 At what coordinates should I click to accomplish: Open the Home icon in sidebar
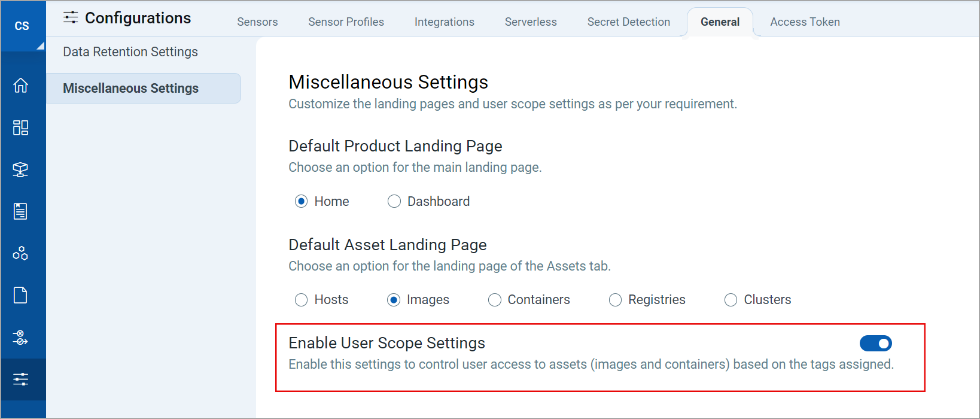click(x=21, y=86)
